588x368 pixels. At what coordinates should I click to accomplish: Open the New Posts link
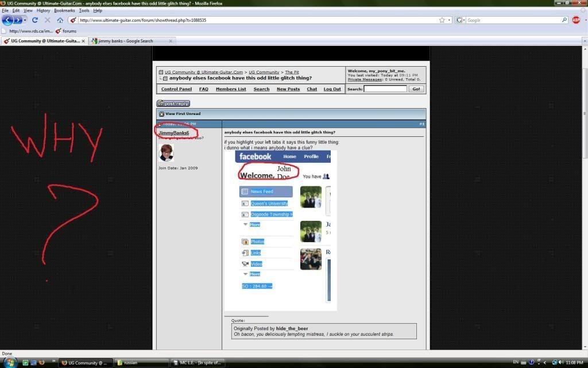pos(288,89)
